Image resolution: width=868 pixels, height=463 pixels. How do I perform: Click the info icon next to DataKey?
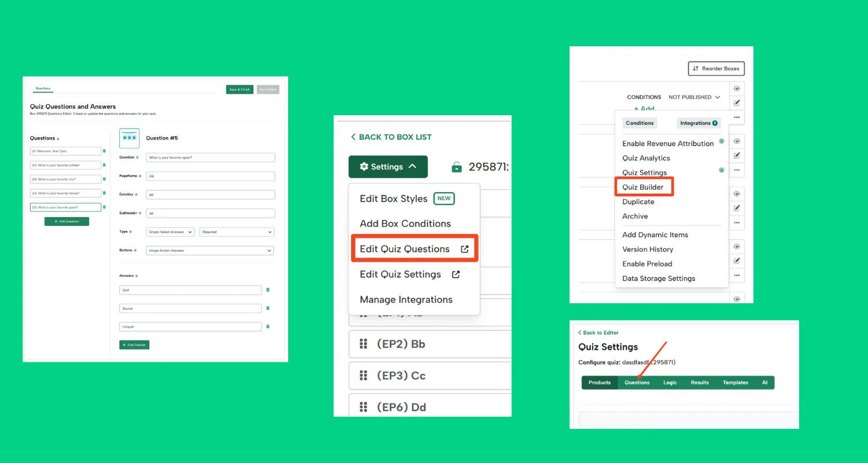pos(137,194)
